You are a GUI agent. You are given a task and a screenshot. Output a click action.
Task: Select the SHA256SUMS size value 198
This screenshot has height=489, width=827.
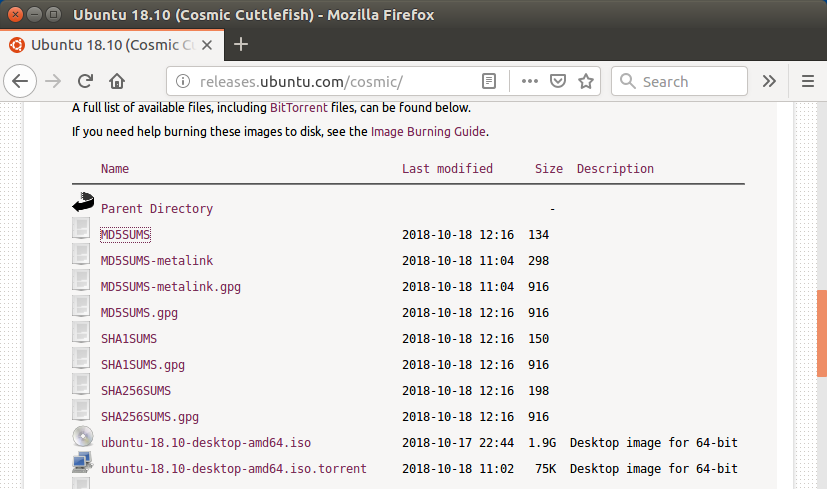point(538,391)
